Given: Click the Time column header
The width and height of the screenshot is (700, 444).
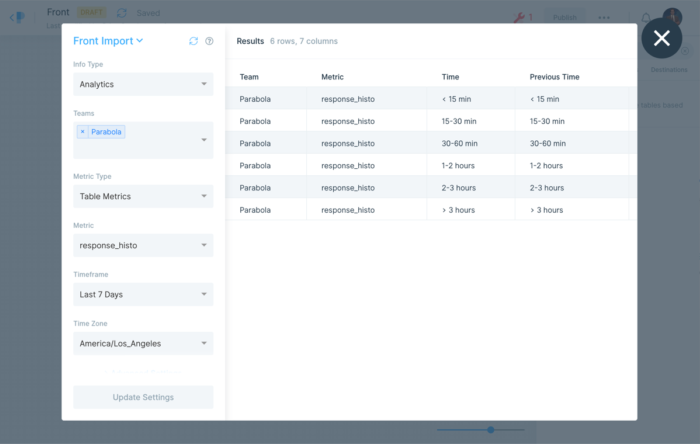Looking at the screenshot, I should tap(450, 77).
